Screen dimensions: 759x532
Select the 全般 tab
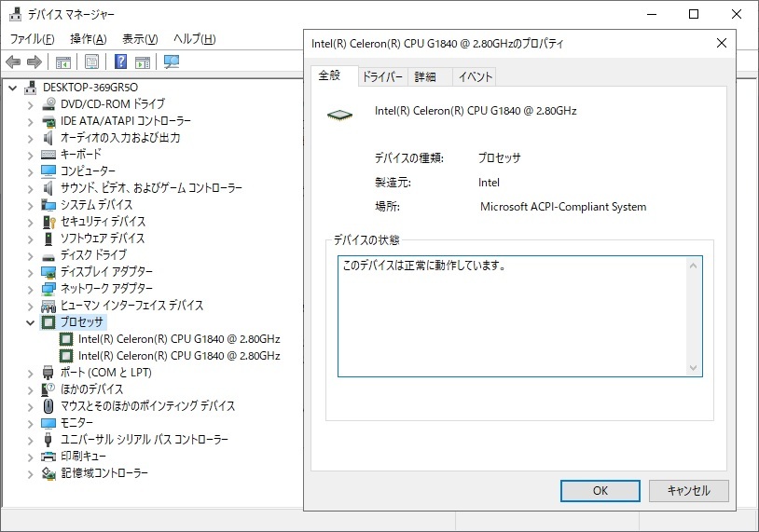click(334, 75)
